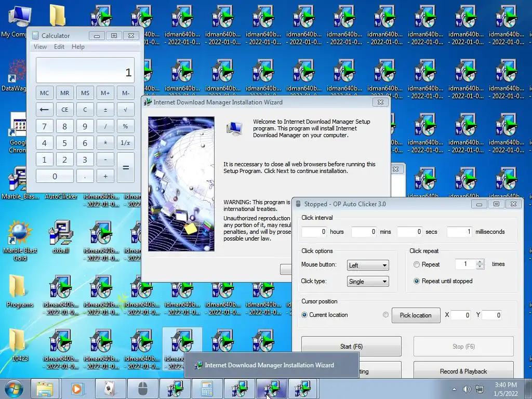Click the C clear button in Calculator
The width and height of the screenshot is (532, 399).
pos(85,110)
